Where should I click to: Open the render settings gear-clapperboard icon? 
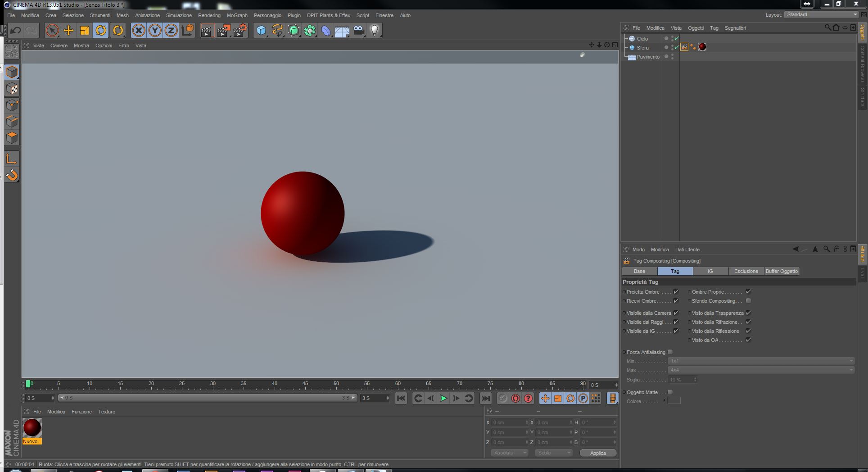tap(240, 30)
